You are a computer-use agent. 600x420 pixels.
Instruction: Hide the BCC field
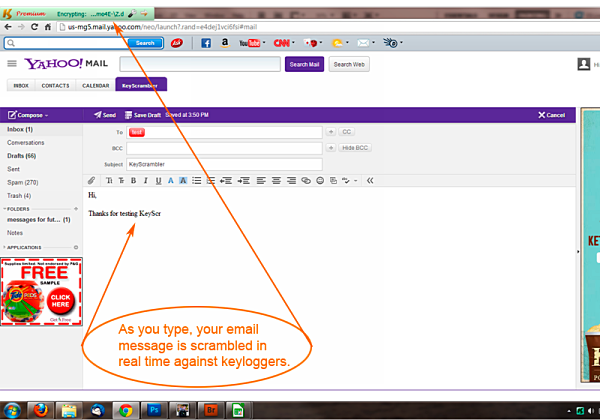[x=355, y=148]
